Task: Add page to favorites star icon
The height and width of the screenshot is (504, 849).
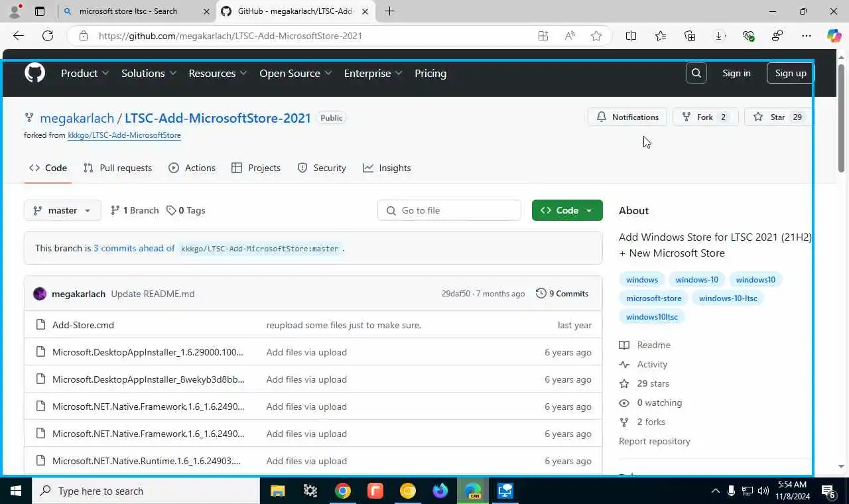Action: tap(596, 36)
